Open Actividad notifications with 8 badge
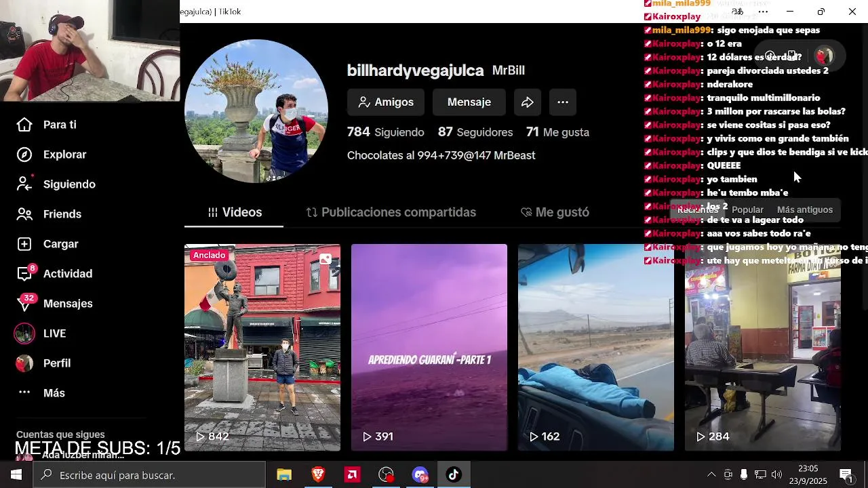Viewport: 868px width, 488px height. point(54,274)
